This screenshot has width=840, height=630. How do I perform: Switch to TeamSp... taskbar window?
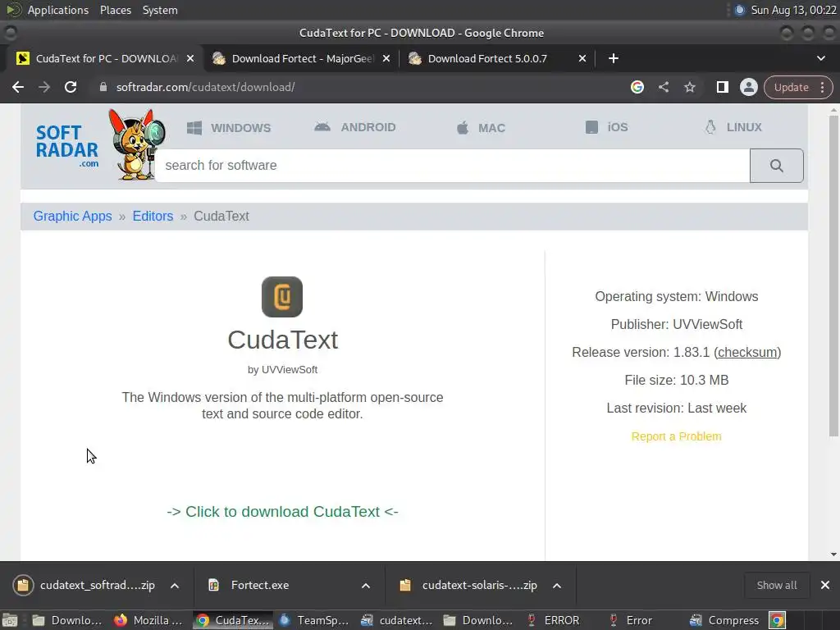pyautogui.click(x=314, y=620)
